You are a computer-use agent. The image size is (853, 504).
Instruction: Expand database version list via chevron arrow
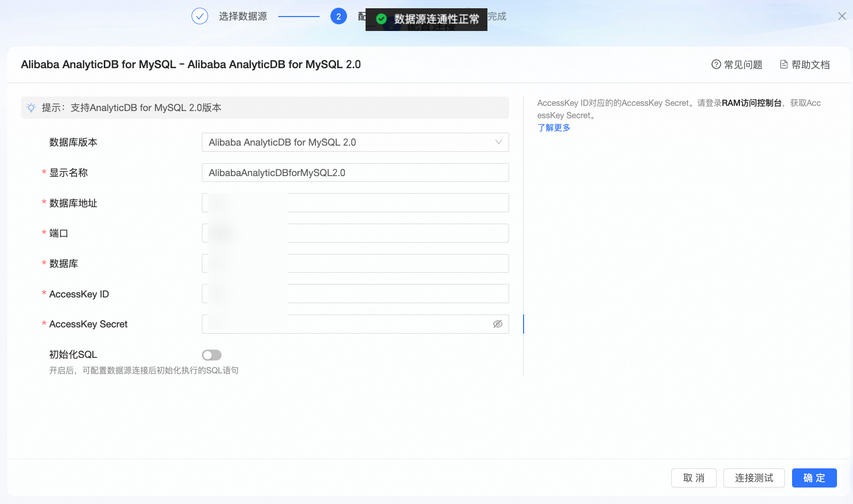[x=499, y=143]
